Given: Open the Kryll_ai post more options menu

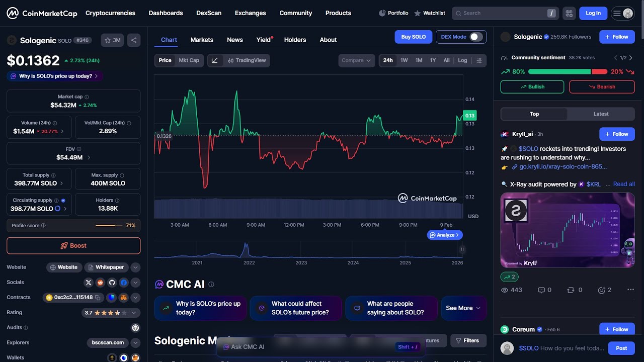Looking at the screenshot, I should (x=631, y=290).
